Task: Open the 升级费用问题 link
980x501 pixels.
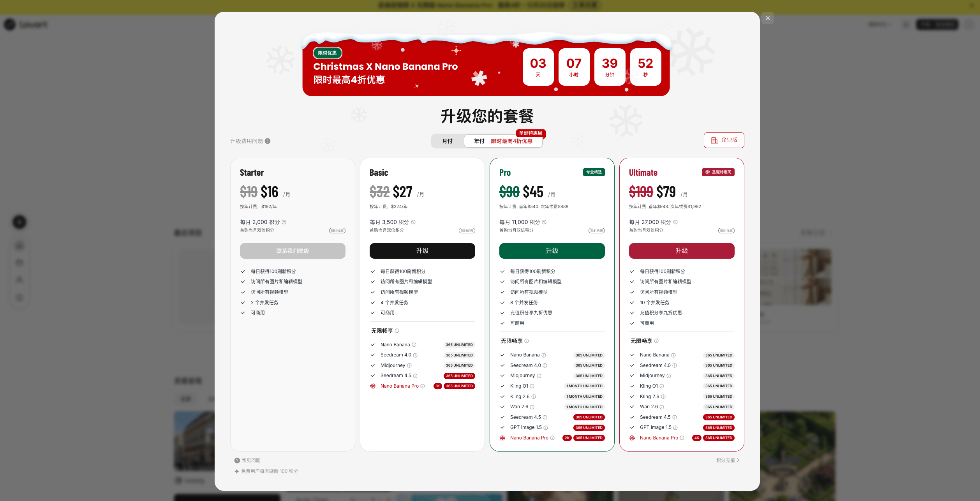Action: (247, 141)
